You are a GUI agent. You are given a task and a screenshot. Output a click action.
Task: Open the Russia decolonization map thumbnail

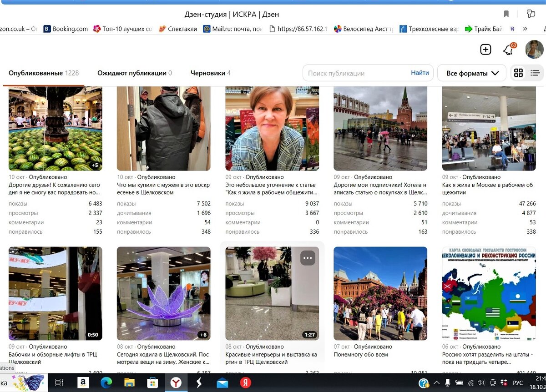pyautogui.click(x=489, y=293)
